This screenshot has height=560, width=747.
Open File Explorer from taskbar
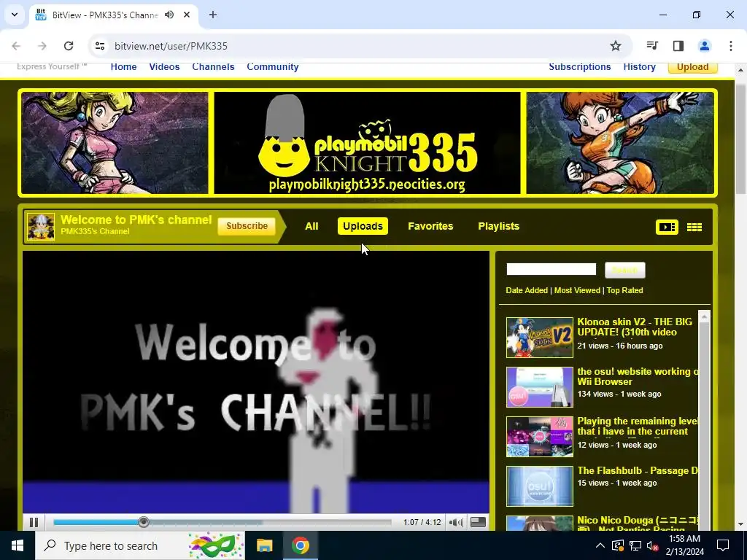tap(264, 545)
